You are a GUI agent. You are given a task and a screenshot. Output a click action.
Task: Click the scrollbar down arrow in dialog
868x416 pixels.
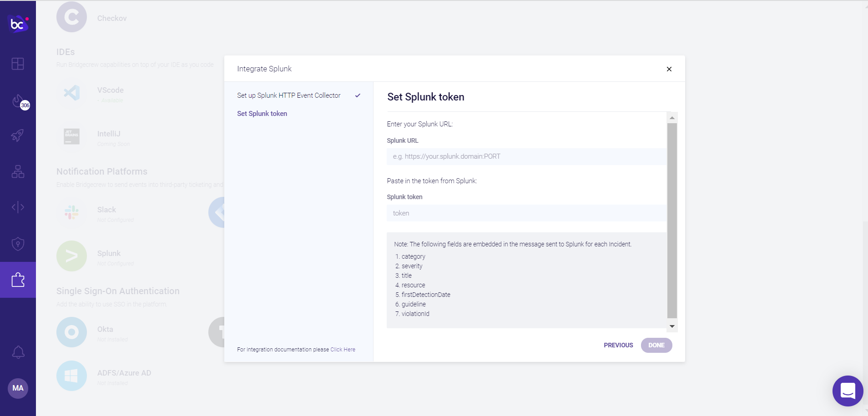tap(672, 326)
